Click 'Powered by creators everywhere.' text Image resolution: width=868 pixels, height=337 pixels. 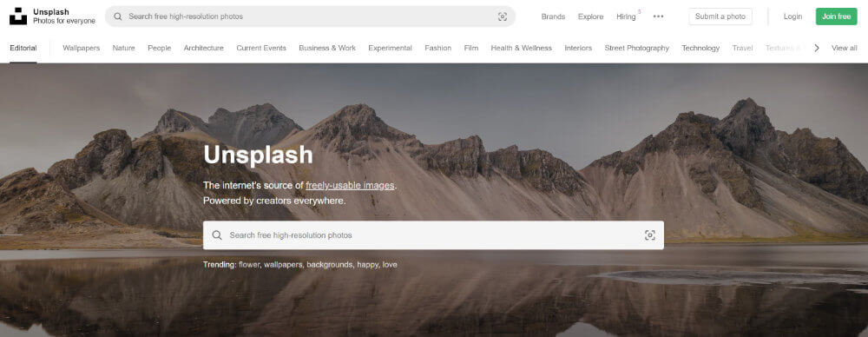coord(274,201)
